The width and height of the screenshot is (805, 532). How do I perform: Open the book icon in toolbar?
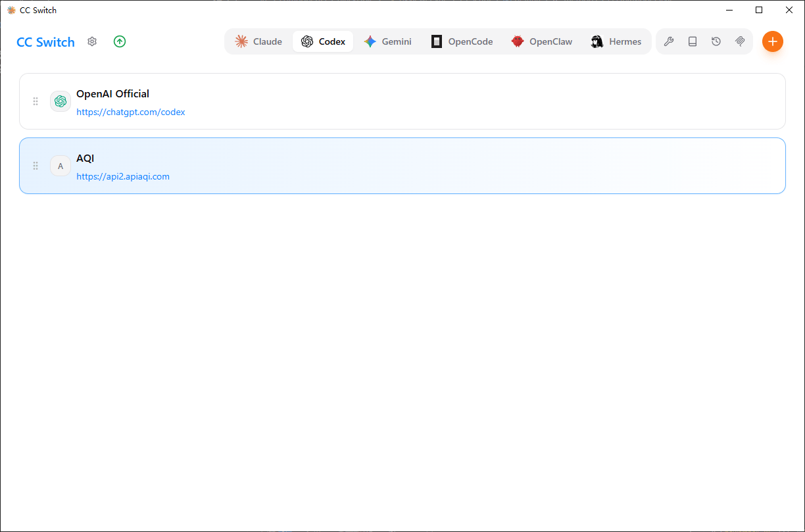(x=693, y=41)
